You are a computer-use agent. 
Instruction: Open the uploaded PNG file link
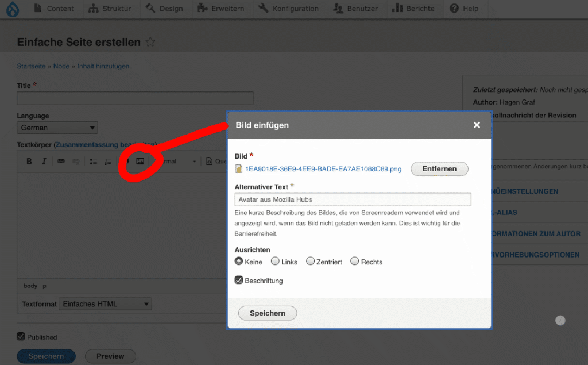323,169
